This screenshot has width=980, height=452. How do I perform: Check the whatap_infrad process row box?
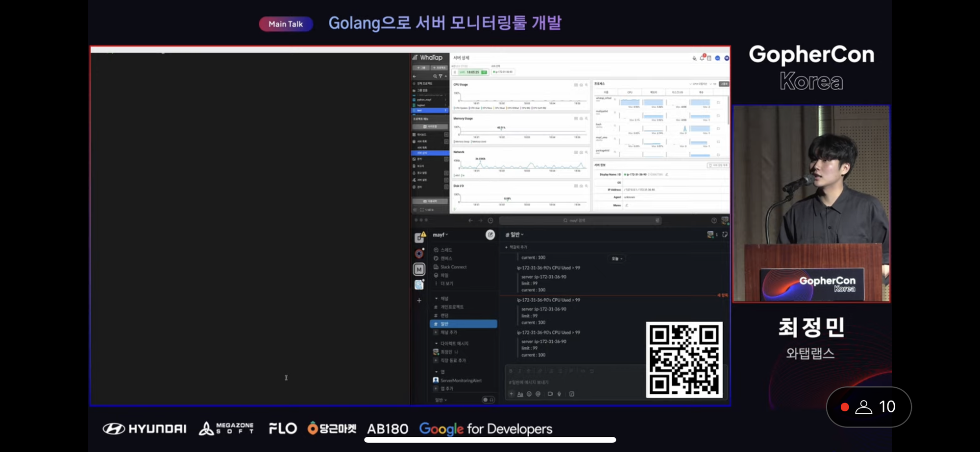point(718,102)
